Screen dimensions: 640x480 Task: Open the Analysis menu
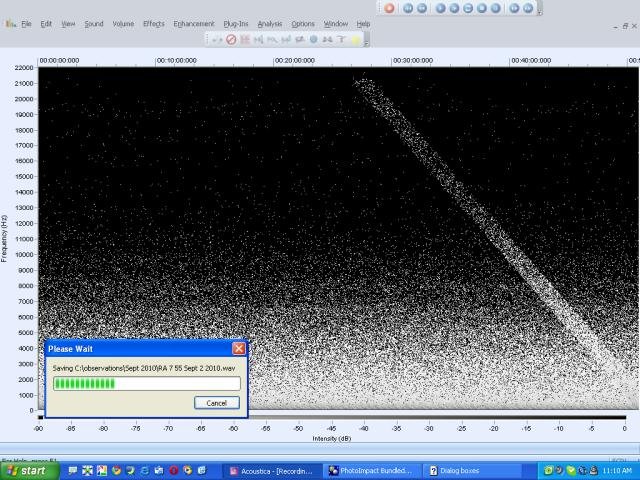270,24
